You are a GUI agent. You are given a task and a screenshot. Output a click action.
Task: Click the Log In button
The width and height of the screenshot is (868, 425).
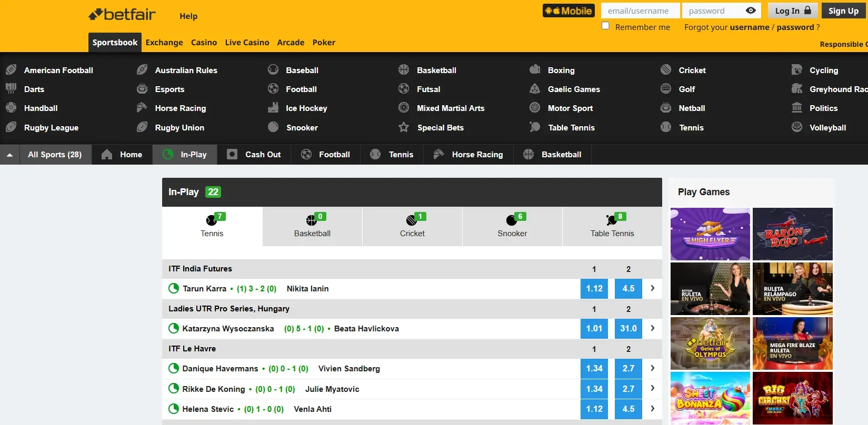pos(793,11)
